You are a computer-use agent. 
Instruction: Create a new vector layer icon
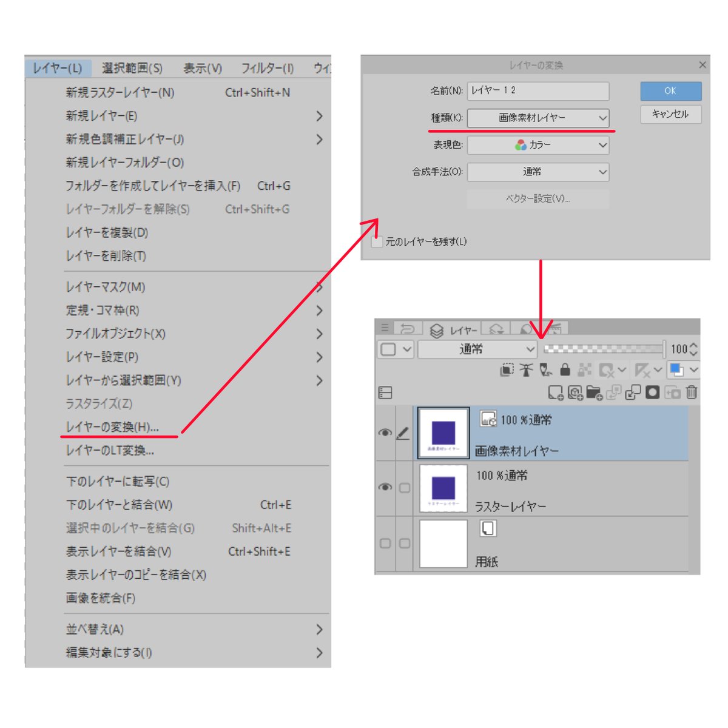coord(575,393)
